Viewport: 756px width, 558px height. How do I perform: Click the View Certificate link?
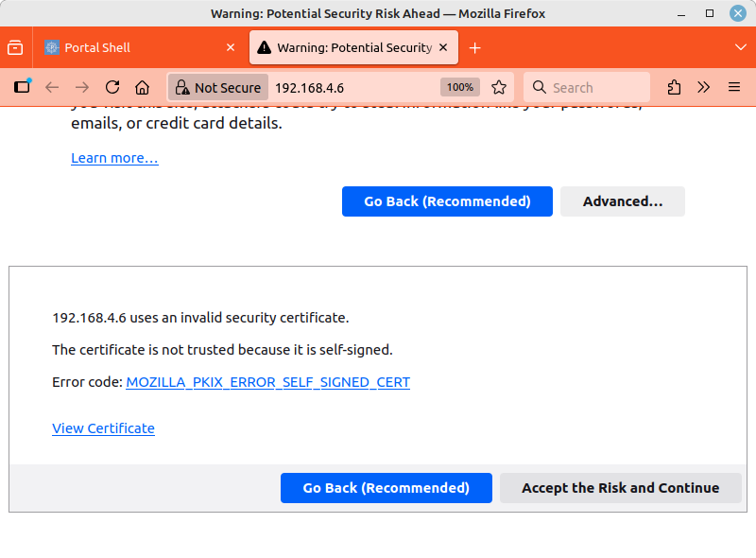click(x=103, y=428)
